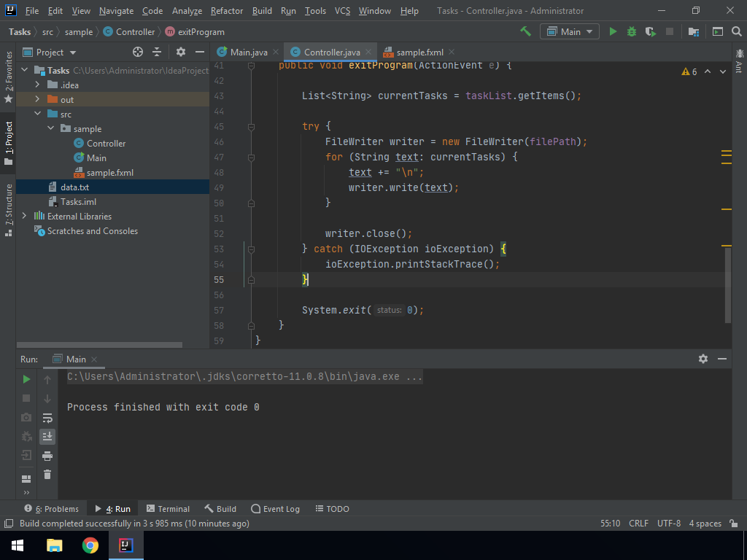Click the print icon in Run panel
Viewport: 747px width, 560px height.
tap(47, 456)
